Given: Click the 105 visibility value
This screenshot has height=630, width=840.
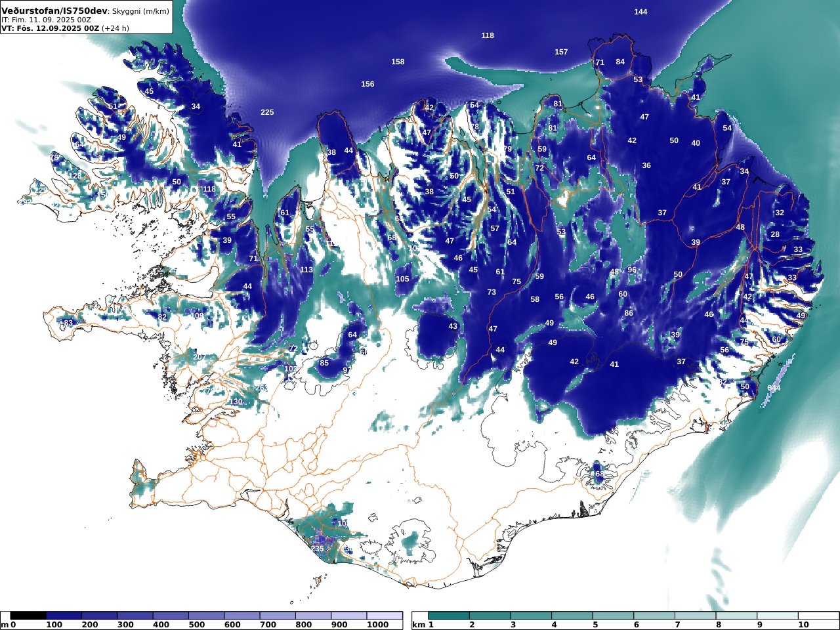Looking at the screenshot, I should [402, 279].
